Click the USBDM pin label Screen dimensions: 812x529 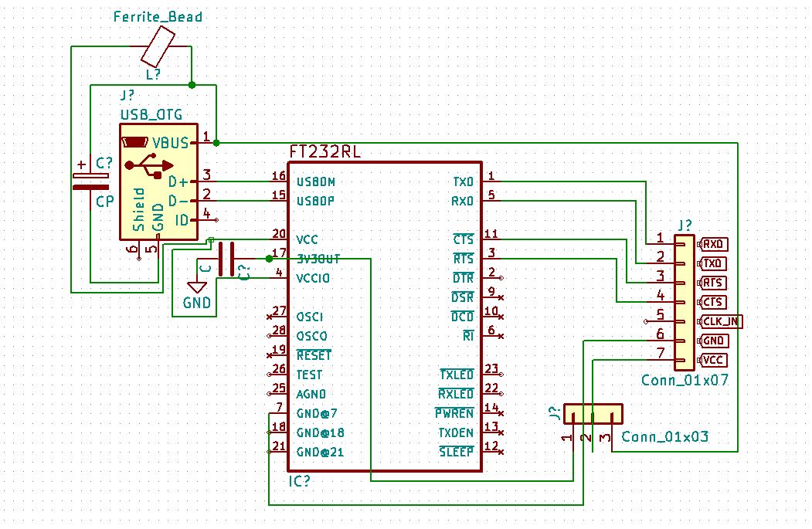coord(315,182)
